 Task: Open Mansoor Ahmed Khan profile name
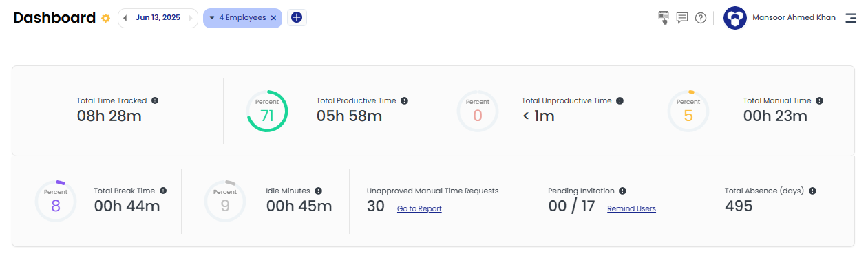point(794,18)
